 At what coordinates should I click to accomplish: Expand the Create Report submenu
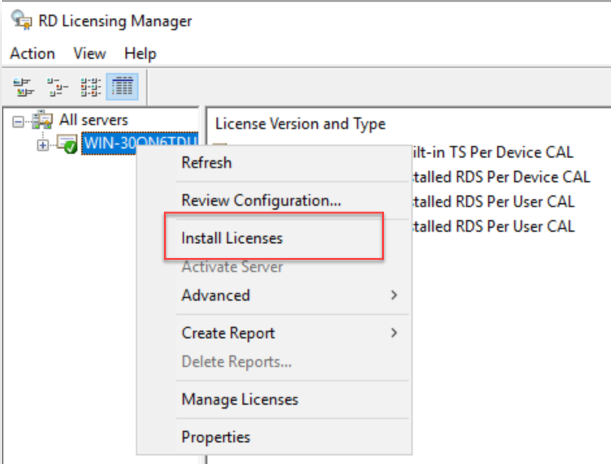[x=394, y=333]
